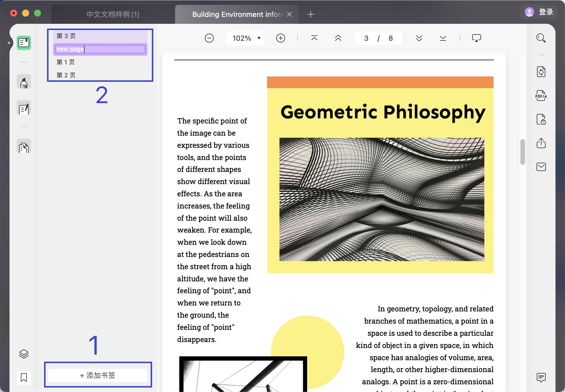Select the 第 2 页 bookmark
The image size is (565, 392).
click(100, 75)
